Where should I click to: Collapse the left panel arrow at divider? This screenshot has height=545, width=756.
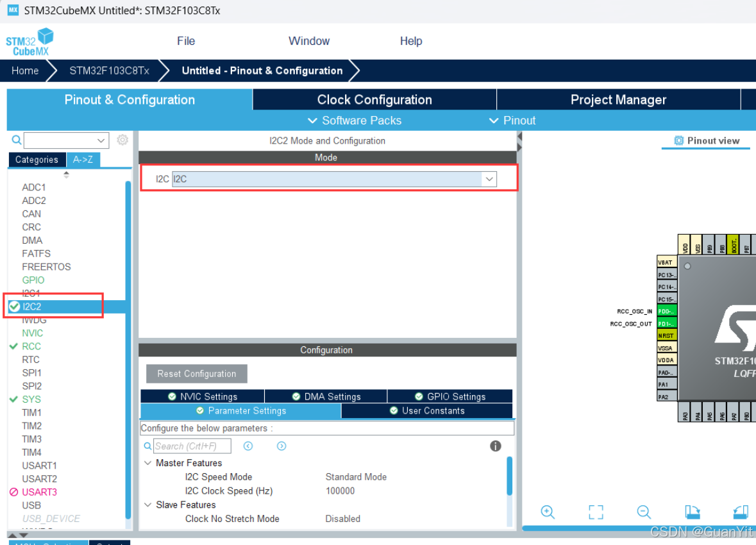519,137
